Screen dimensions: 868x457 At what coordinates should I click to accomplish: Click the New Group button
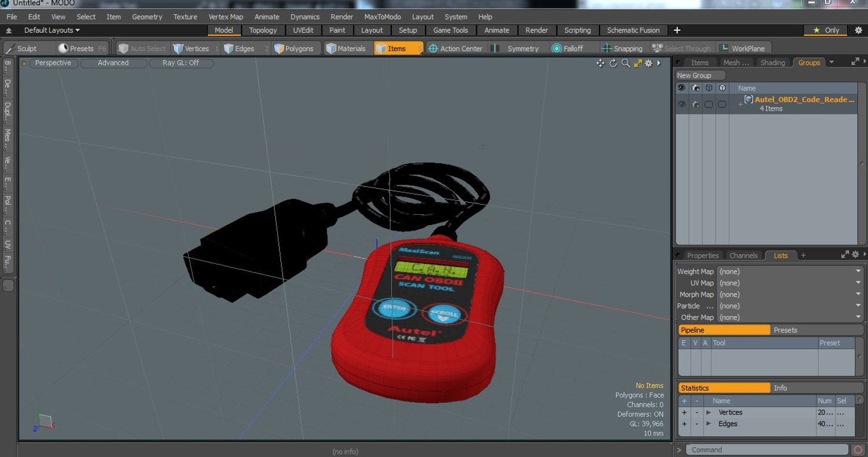point(700,75)
